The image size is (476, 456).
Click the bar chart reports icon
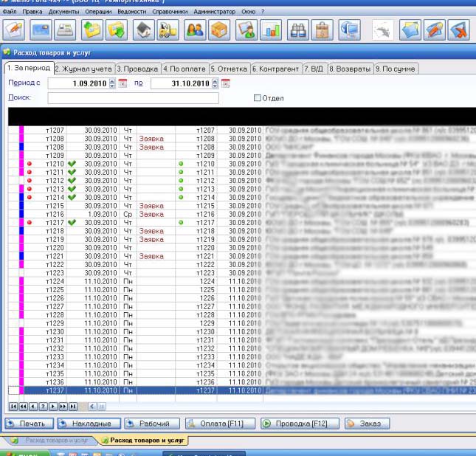click(x=272, y=30)
